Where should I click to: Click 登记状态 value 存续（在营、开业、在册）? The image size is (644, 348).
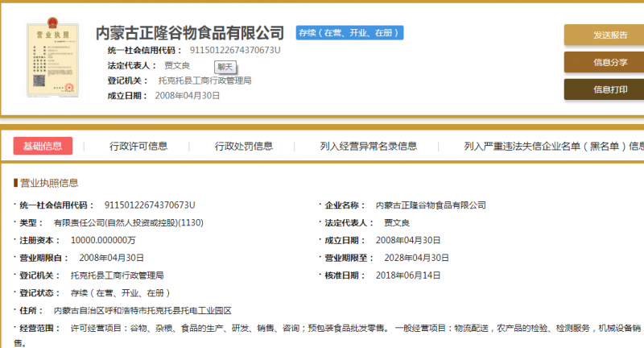tap(120, 293)
